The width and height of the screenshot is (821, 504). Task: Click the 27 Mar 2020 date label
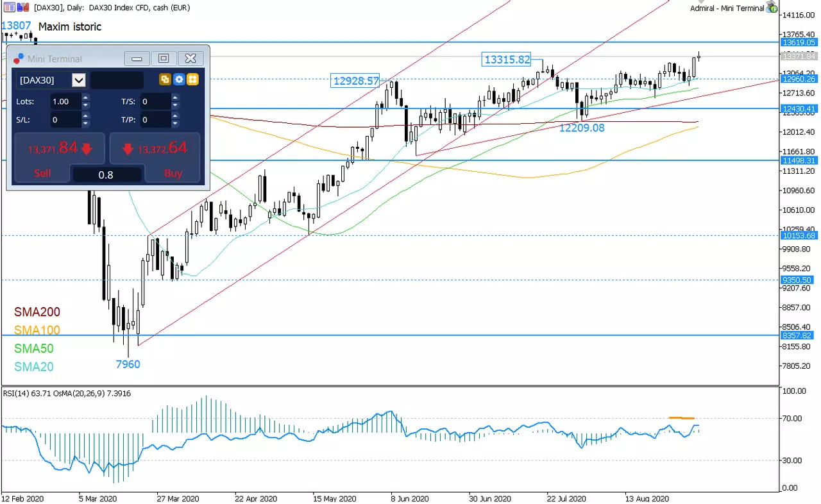coord(178,498)
